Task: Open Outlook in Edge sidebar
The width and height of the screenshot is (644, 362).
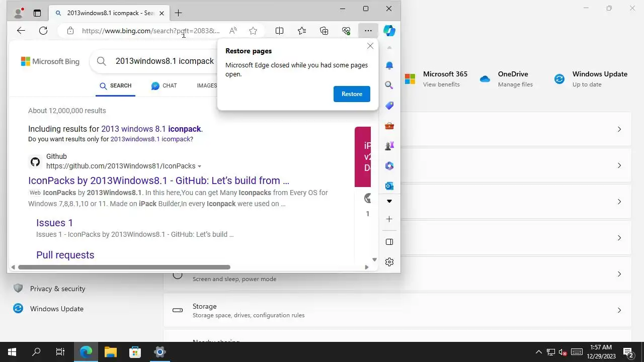Action: (389, 186)
